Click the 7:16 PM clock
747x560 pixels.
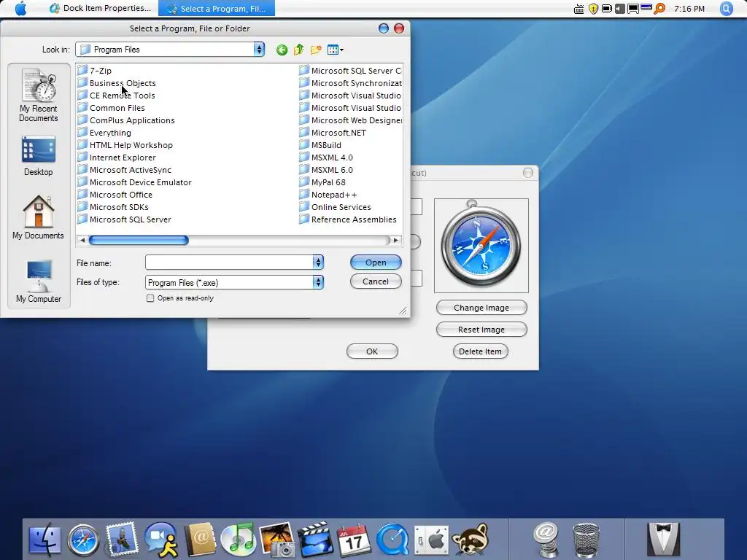(x=689, y=9)
